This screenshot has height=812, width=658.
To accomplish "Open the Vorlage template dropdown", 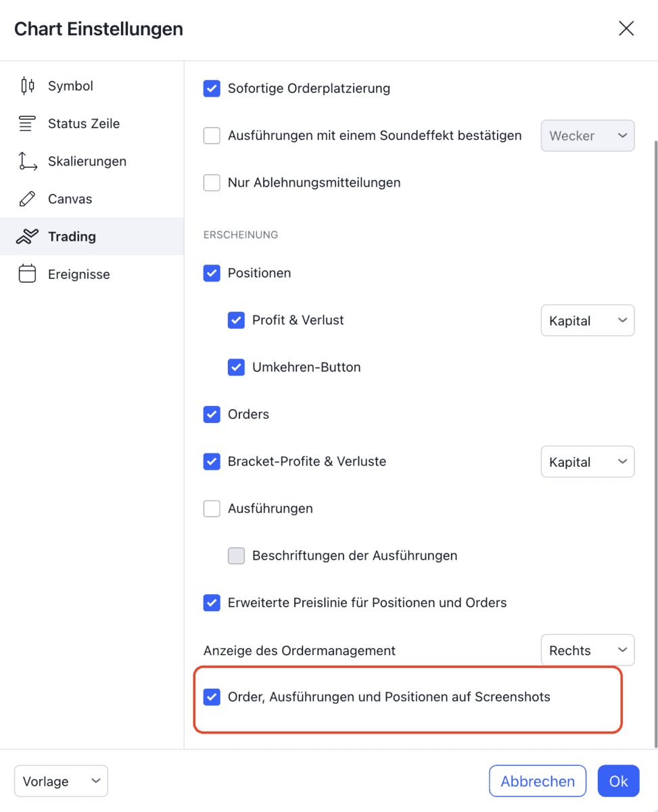I will pos(60,781).
